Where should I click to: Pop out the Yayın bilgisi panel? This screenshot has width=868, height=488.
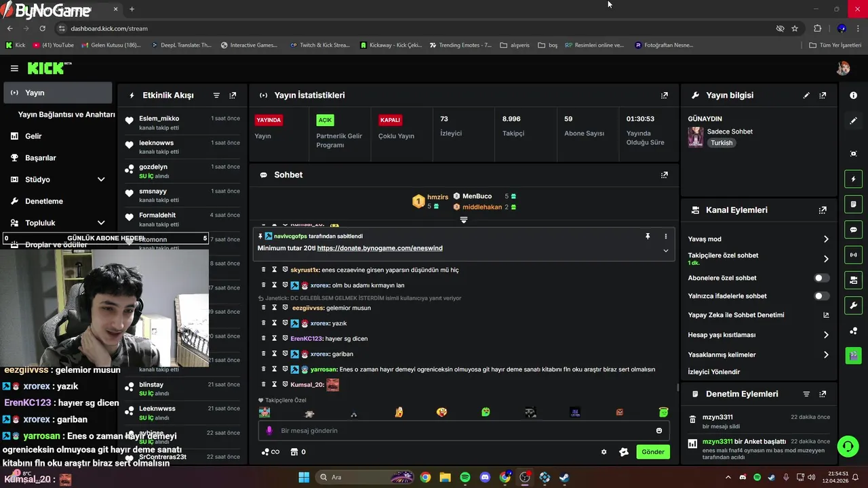pos(823,96)
